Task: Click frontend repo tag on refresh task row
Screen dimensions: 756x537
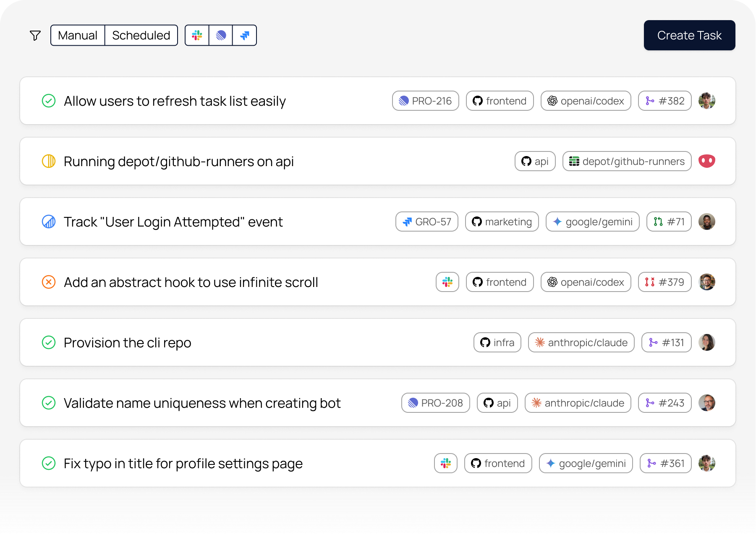Action: click(x=500, y=101)
